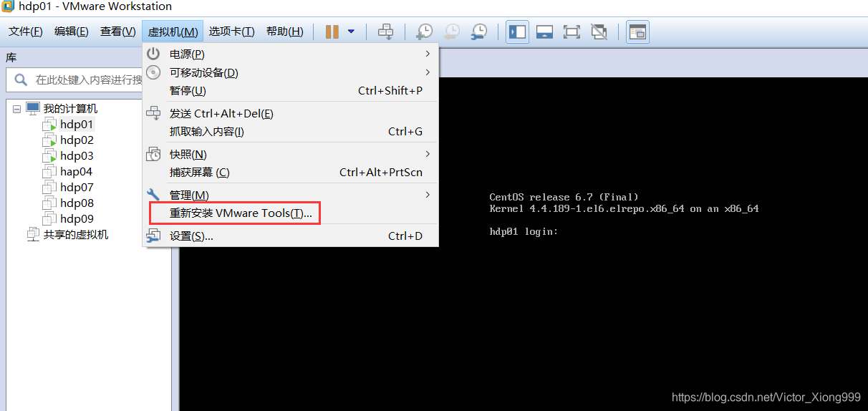Select the hdp03 virtual machine
This screenshot has height=411, width=868.
pos(77,156)
